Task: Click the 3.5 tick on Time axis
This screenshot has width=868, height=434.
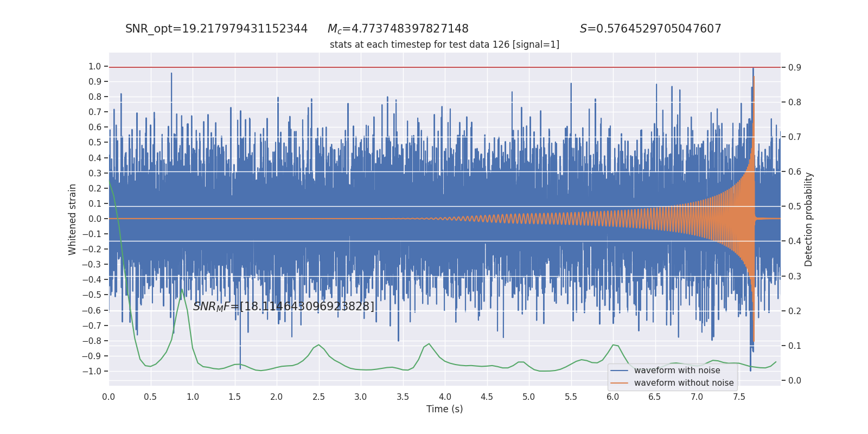Action: coord(403,397)
